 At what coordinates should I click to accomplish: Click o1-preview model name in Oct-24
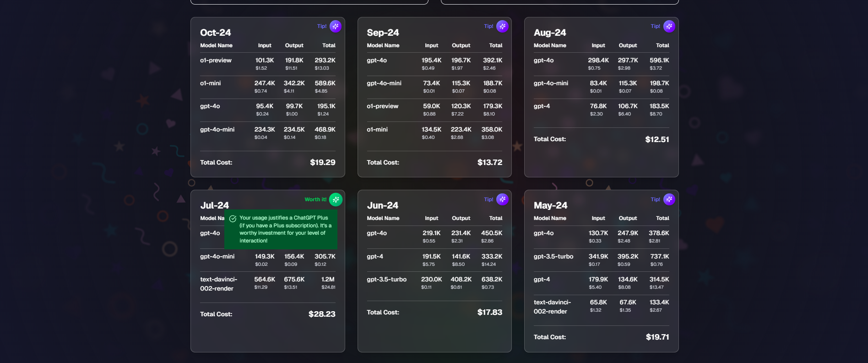[x=216, y=60]
